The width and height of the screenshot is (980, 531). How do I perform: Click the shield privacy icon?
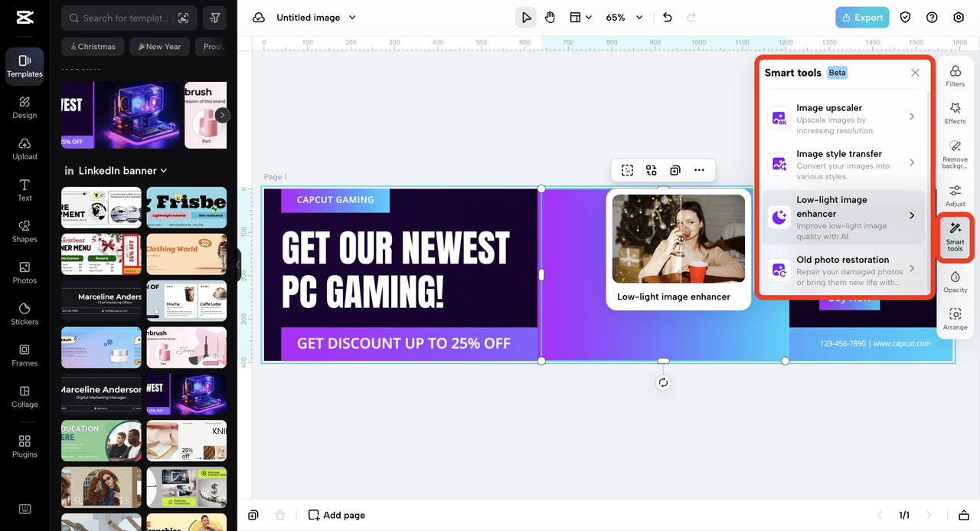coord(905,18)
